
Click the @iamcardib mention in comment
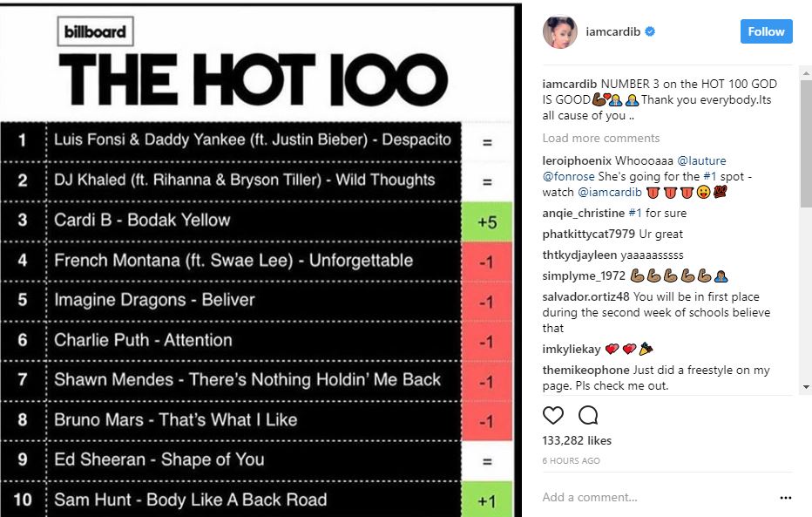[610, 192]
